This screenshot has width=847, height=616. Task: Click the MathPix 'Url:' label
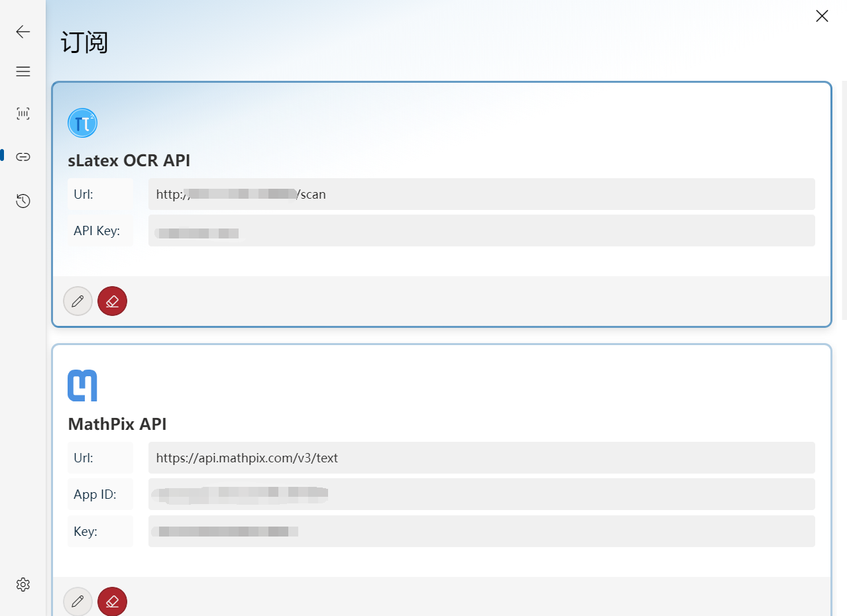(84, 458)
